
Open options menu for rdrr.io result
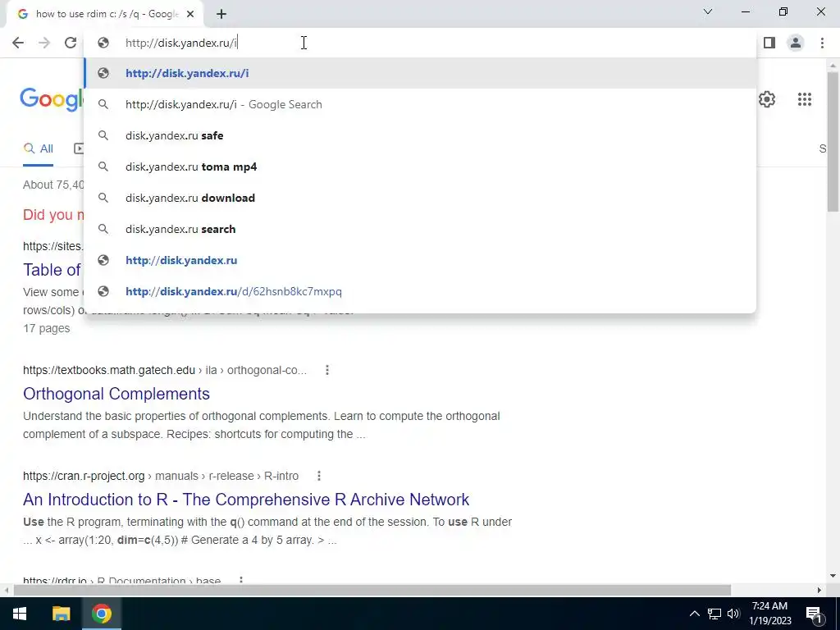(241, 580)
